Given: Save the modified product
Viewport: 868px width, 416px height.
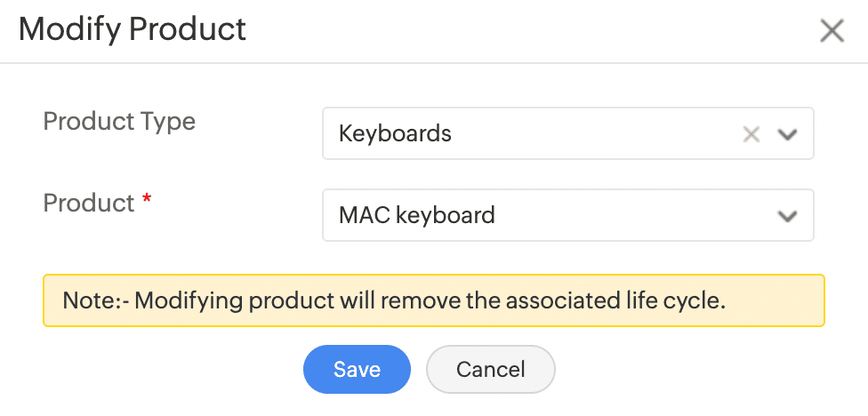Looking at the screenshot, I should pyautogui.click(x=357, y=369).
